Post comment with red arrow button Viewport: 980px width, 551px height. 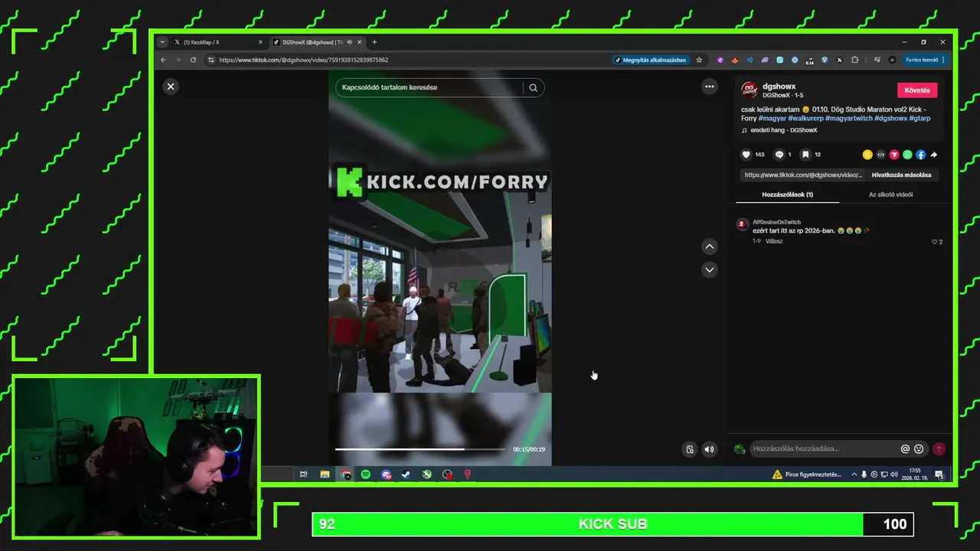pos(939,449)
